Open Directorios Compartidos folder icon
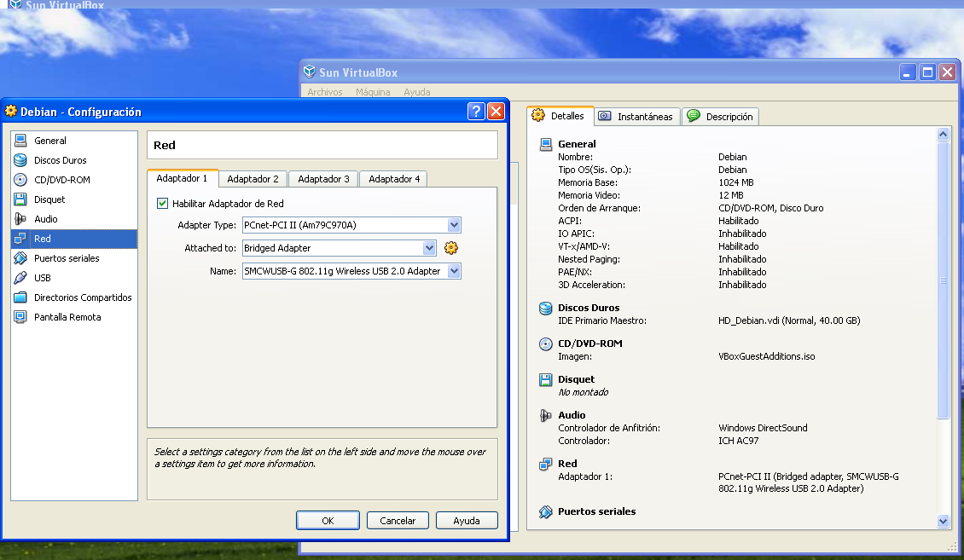The width and height of the screenshot is (964, 560). pyautogui.click(x=20, y=297)
